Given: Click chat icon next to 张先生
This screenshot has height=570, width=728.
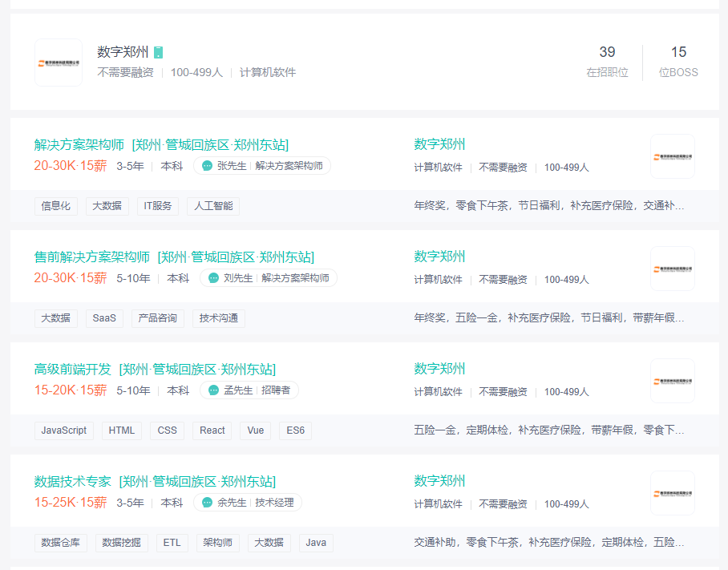Looking at the screenshot, I should [x=208, y=166].
